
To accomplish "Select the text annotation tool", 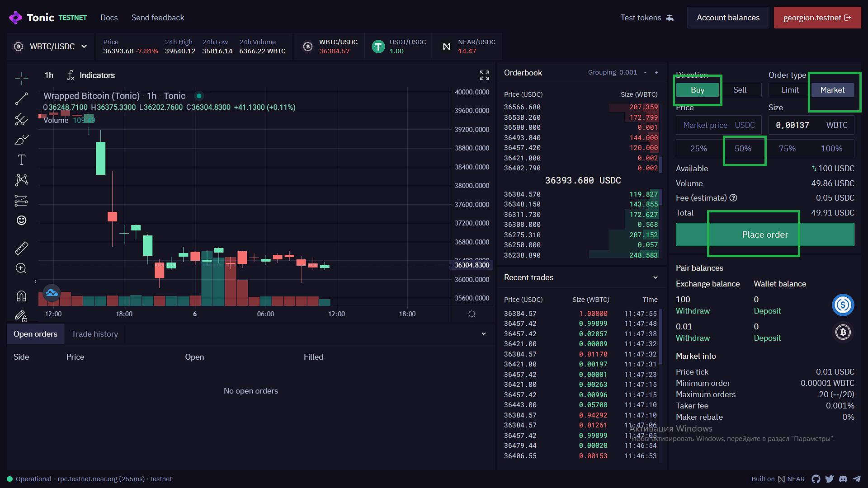I will click(x=21, y=160).
